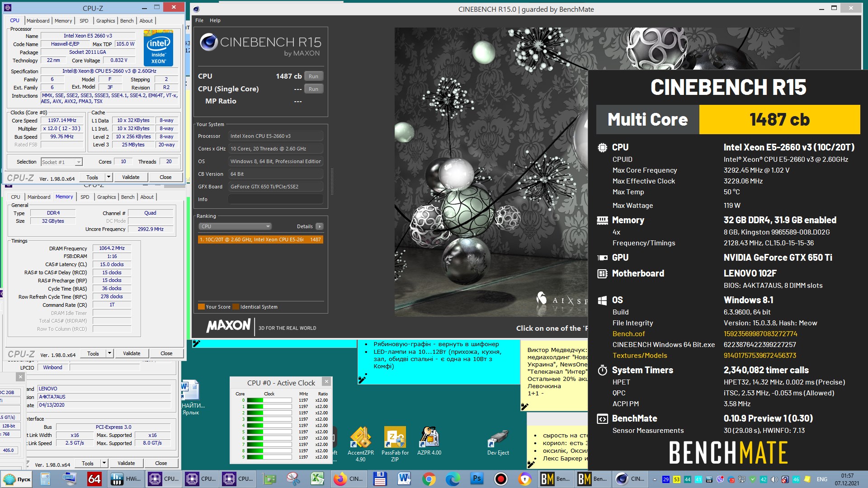
Task: Open Calculator from the taskbar
Action: pyautogui.click(x=45, y=479)
